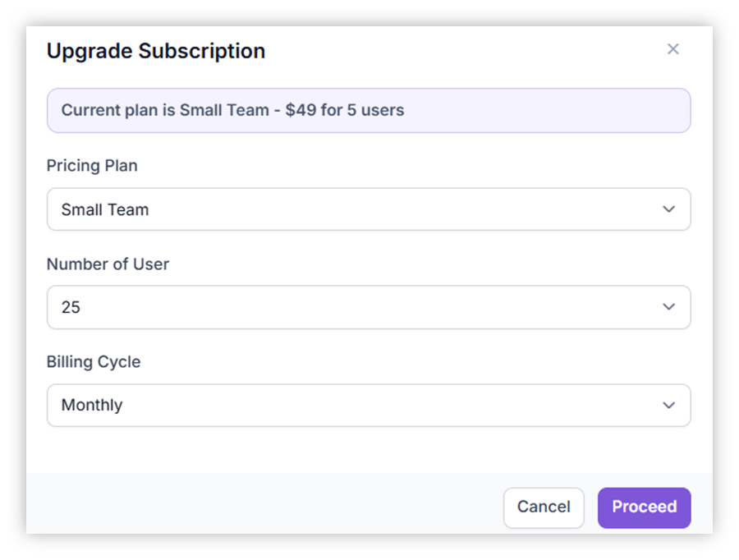Click the Upgrade Subscription title
Viewport: 739px width, 560px height.
155,51
